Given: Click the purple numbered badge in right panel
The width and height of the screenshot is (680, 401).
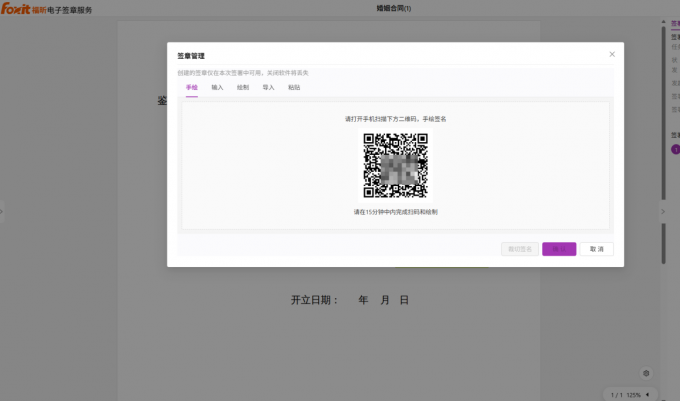Looking at the screenshot, I should pyautogui.click(x=676, y=150).
